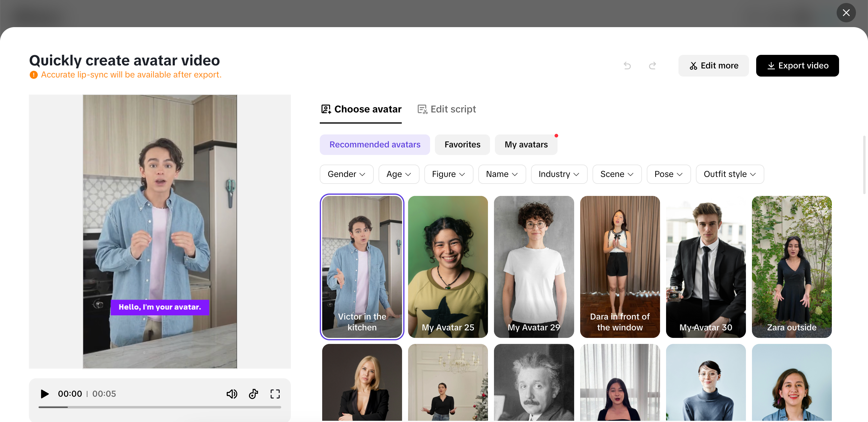
Task: Close the avatar video dialog
Action: click(846, 13)
